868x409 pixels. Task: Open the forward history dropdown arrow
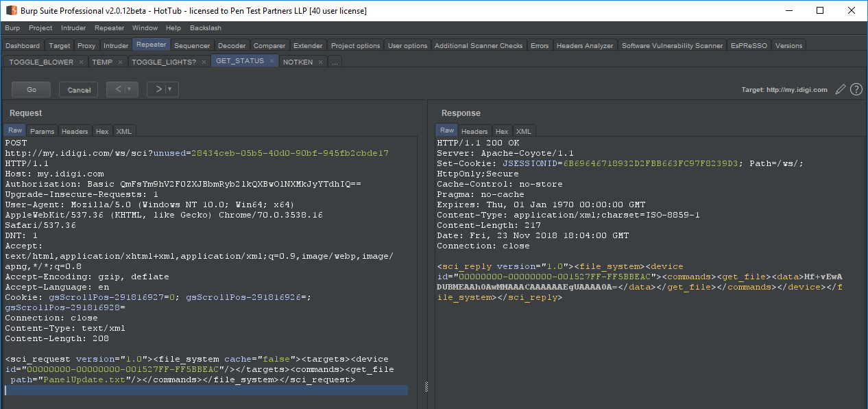(171, 89)
